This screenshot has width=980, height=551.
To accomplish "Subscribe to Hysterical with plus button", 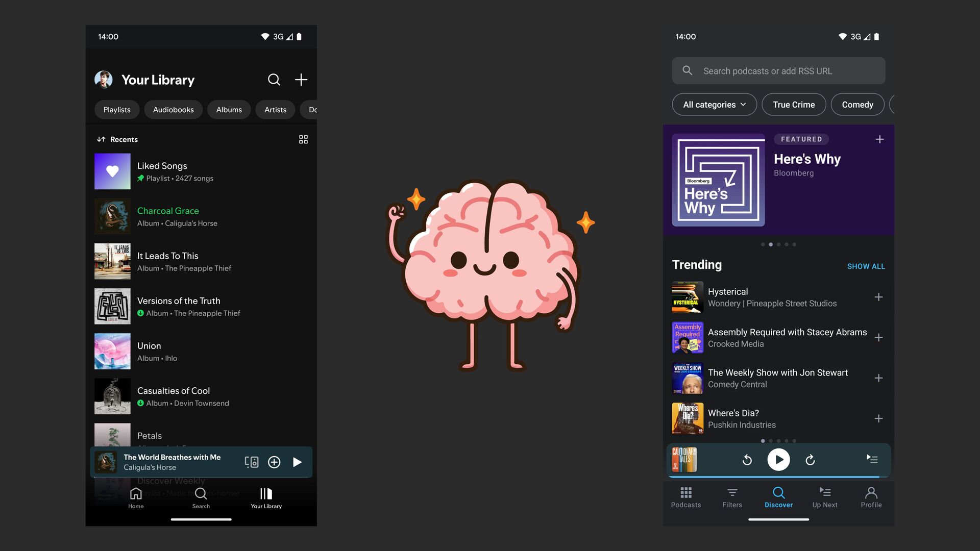I will (878, 297).
